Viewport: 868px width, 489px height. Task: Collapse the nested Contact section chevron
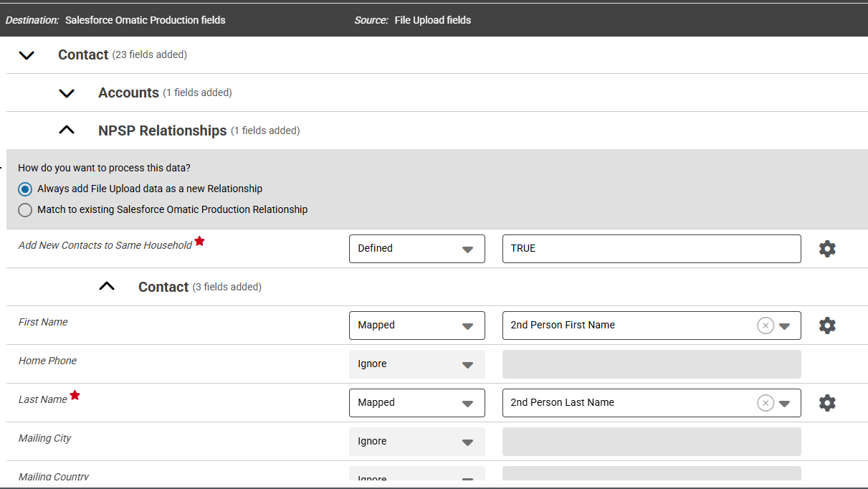[107, 286]
